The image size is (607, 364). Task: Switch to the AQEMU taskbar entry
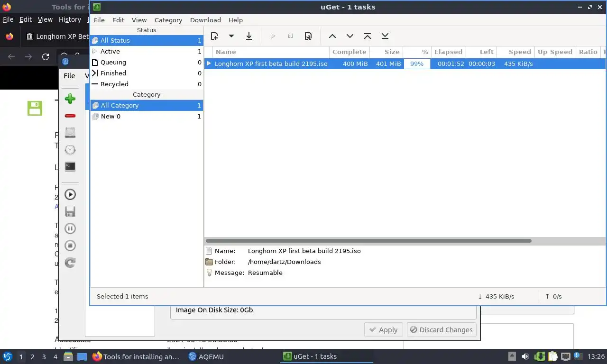[206, 356]
